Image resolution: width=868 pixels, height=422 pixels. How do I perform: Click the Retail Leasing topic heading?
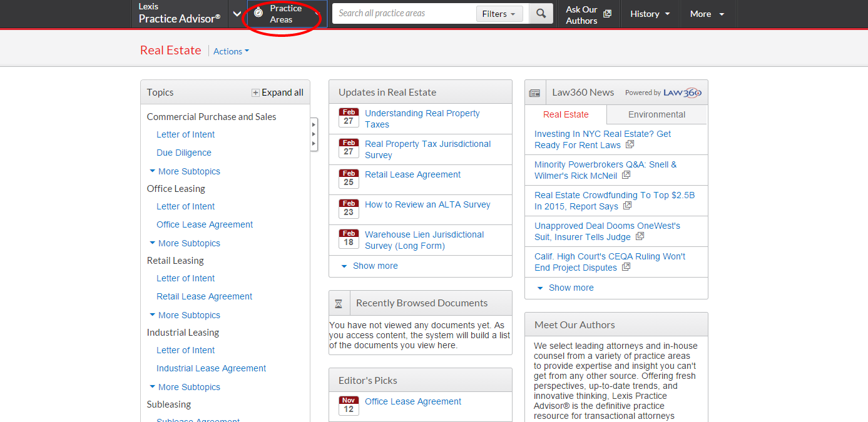[x=175, y=261]
